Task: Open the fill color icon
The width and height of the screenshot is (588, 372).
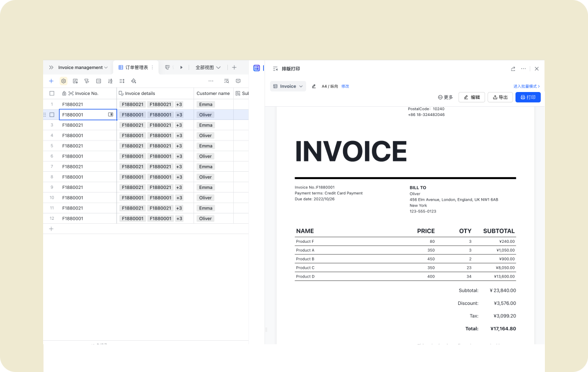Action: [134, 81]
